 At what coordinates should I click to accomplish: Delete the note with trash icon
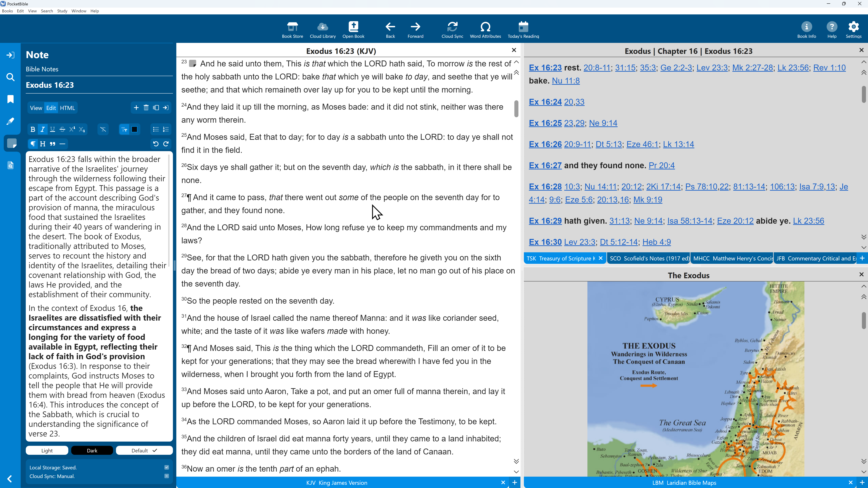(x=146, y=108)
